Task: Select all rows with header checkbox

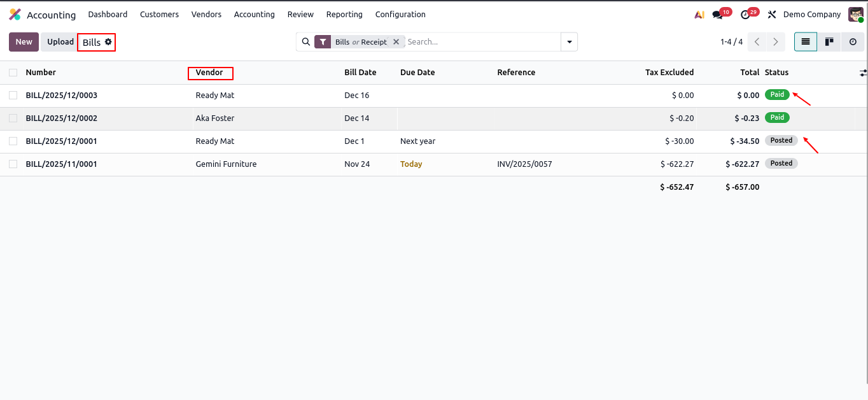Action: pyautogui.click(x=13, y=73)
